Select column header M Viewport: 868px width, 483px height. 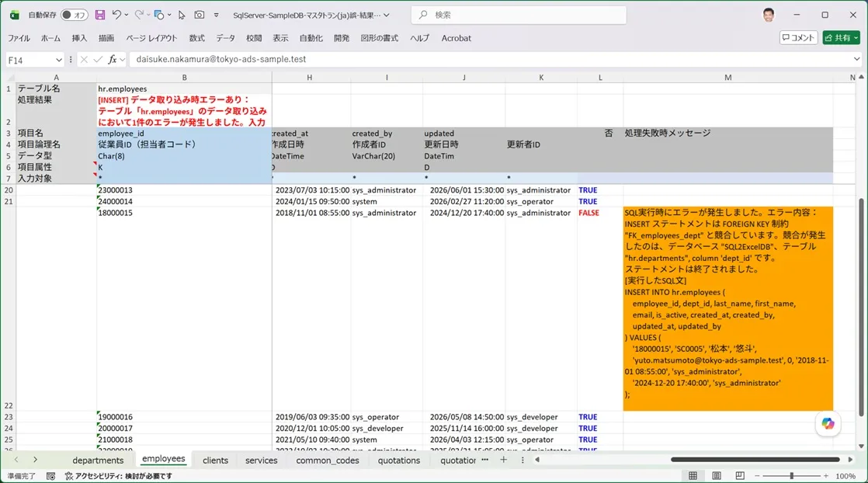click(728, 78)
